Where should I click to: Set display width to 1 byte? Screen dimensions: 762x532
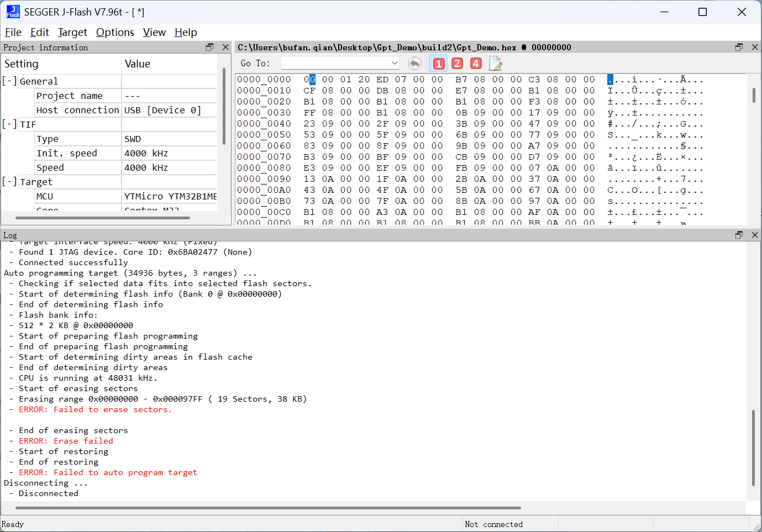439,64
